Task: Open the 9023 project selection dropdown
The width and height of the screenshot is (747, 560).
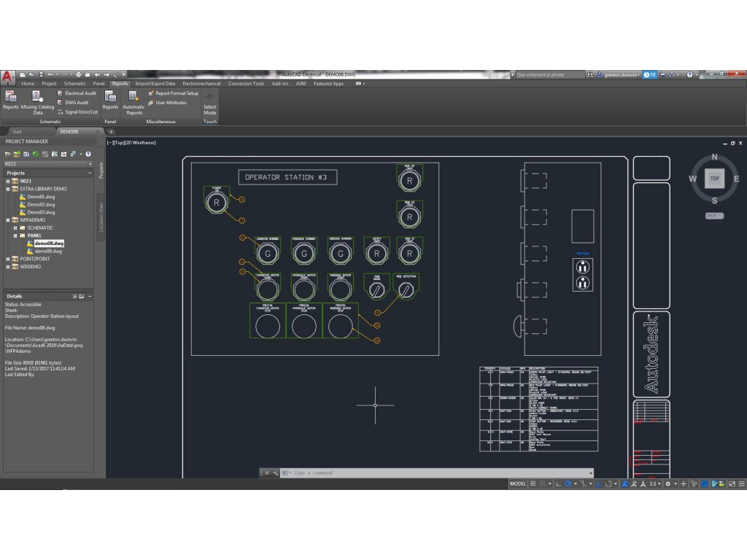Action: [x=90, y=164]
